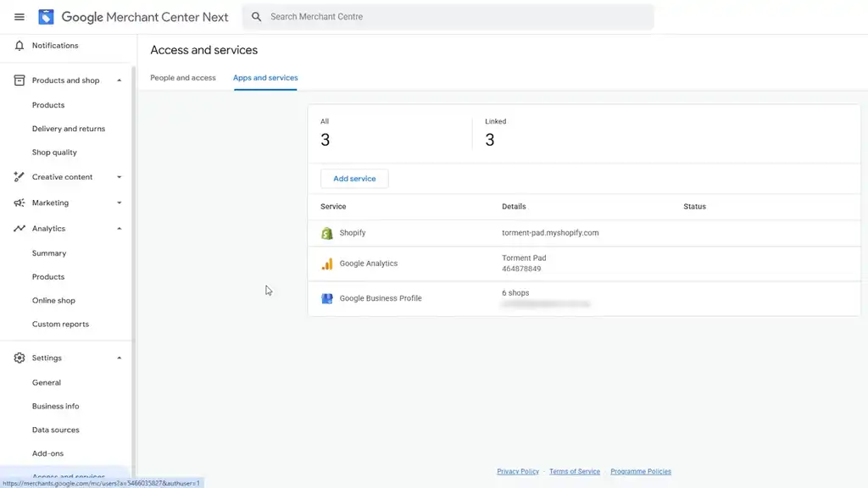Expand the Creative content section
This screenshot has height=488, width=868.
pos(119,177)
